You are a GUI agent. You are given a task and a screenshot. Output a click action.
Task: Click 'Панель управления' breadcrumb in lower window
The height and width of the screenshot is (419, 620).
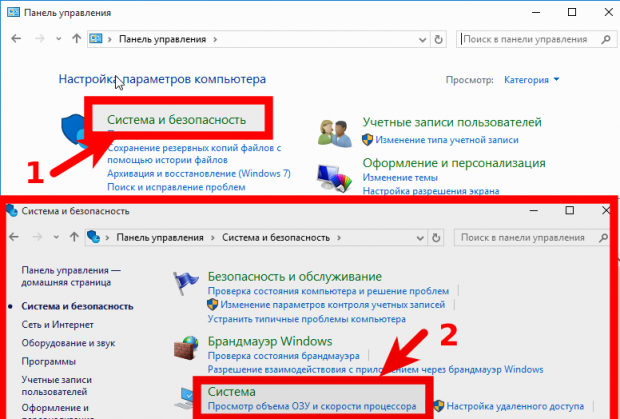coord(160,238)
